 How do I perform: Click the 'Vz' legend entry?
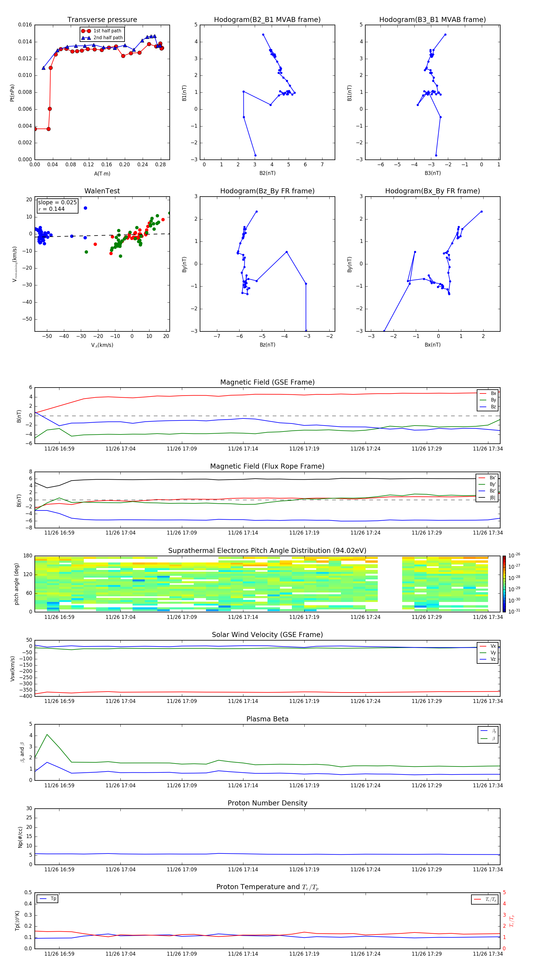(x=488, y=659)
